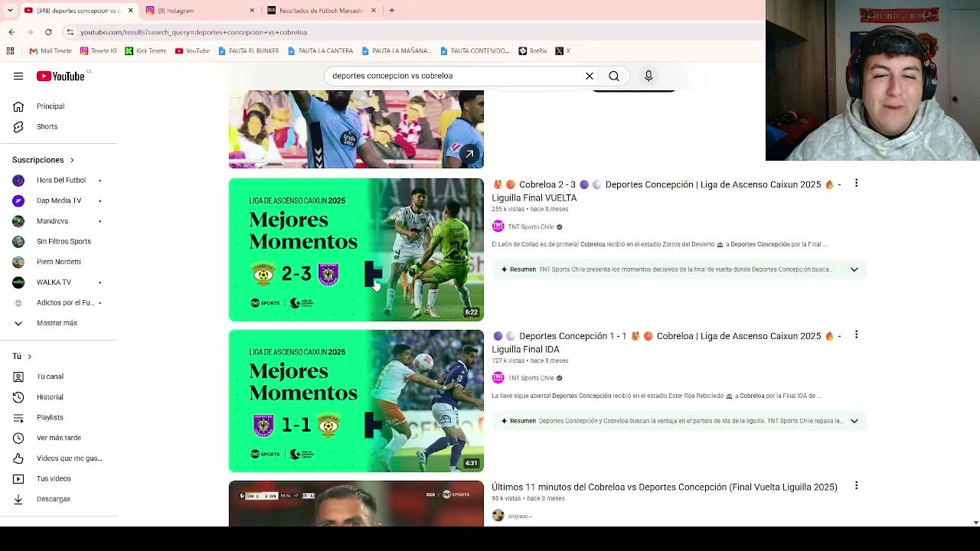Open PAUTA LA CANTERA bookmark

pos(320,51)
